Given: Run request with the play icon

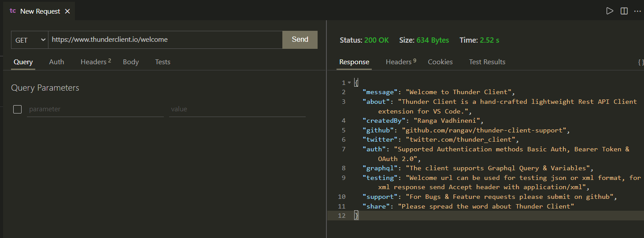Looking at the screenshot, I should (x=610, y=11).
